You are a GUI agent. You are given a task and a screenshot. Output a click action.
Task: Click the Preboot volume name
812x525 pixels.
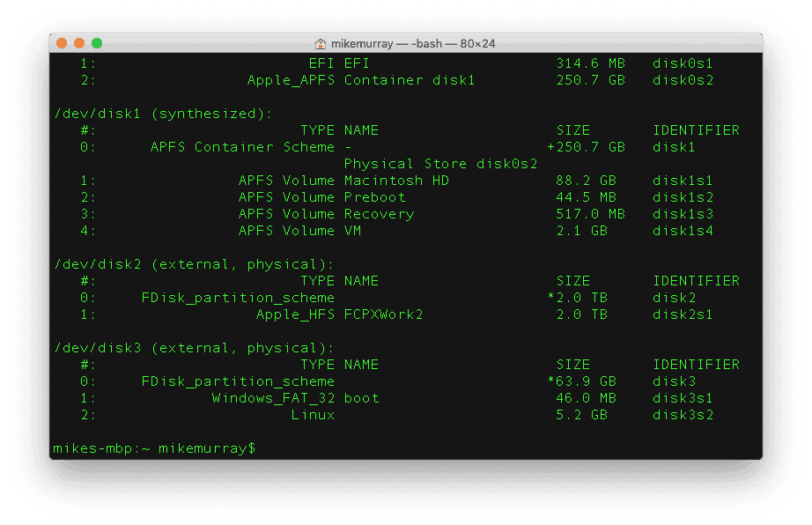click(x=375, y=197)
